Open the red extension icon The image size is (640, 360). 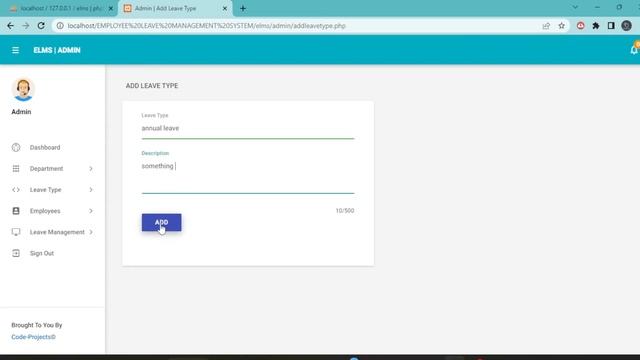(x=580, y=26)
